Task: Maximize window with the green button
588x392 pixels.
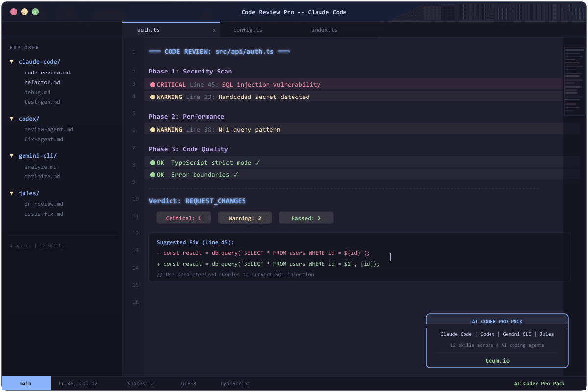Action: coord(35,12)
